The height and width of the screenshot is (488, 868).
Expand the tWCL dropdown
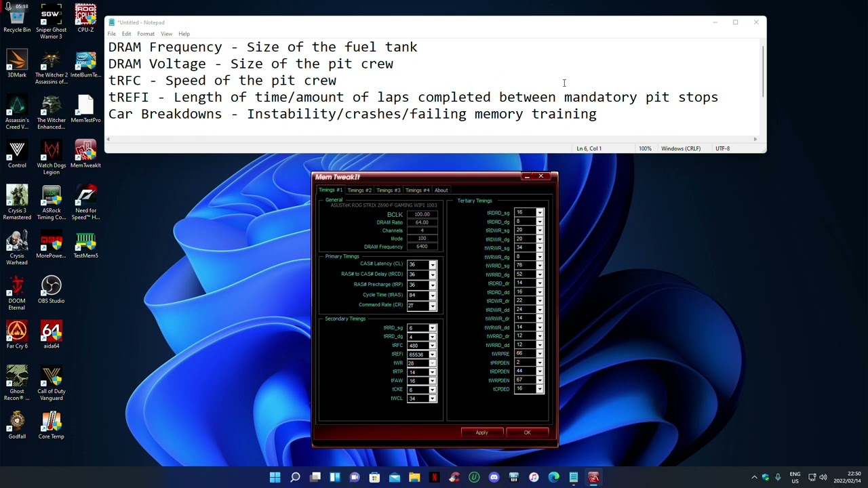click(433, 399)
